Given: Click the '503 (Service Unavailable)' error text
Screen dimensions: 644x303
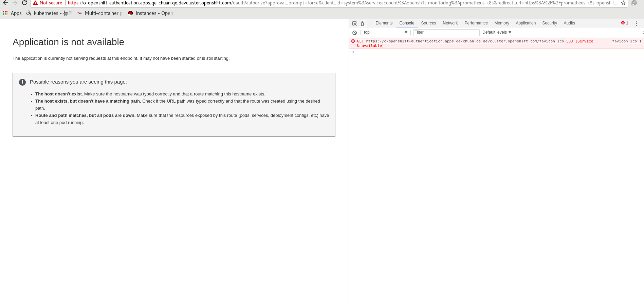Looking at the screenshot, I should [475, 43].
